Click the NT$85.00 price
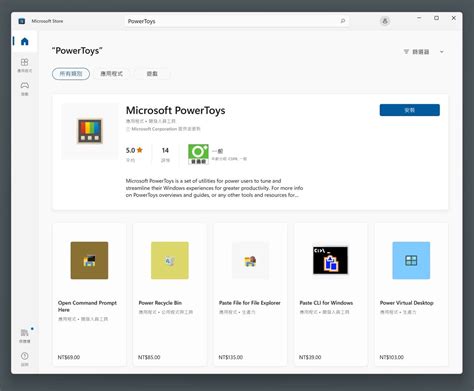The image size is (474, 391). tap(149, 357)
